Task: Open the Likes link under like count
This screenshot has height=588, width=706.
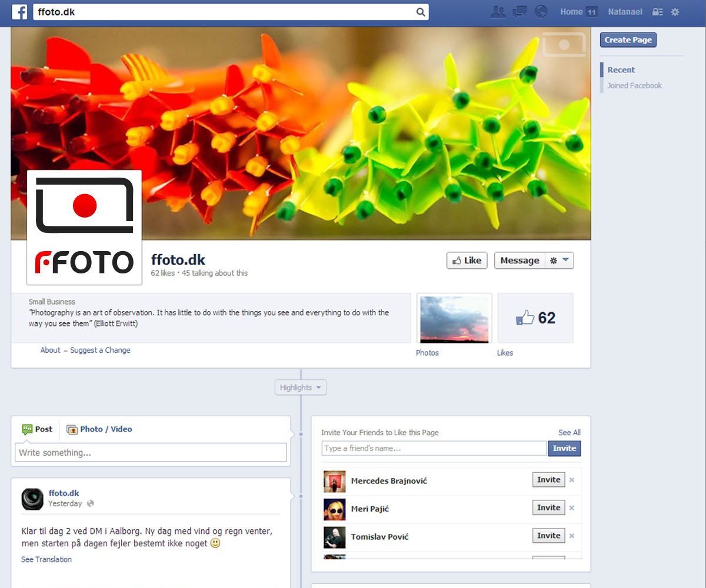Action: (505, 353)
